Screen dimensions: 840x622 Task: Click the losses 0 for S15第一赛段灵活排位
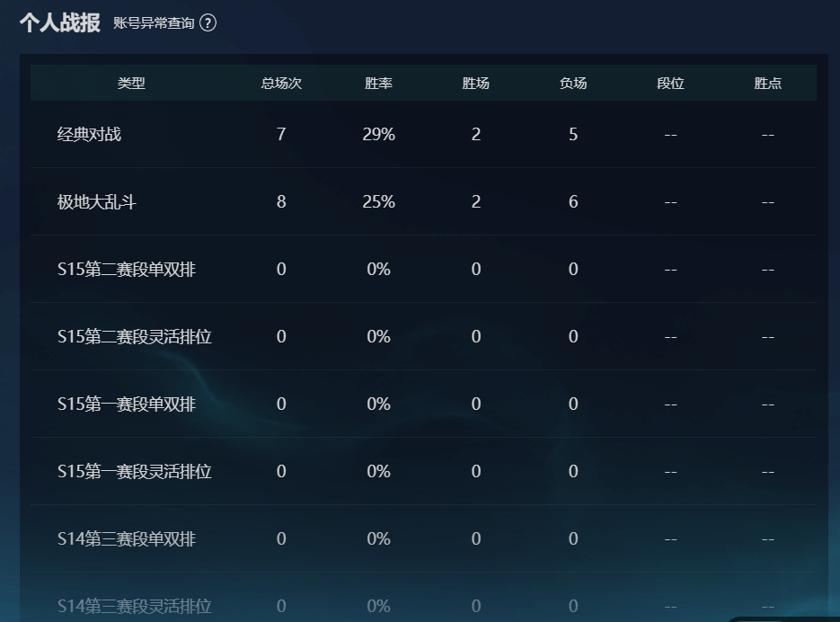pyautogui.click(x=573, y=471)
